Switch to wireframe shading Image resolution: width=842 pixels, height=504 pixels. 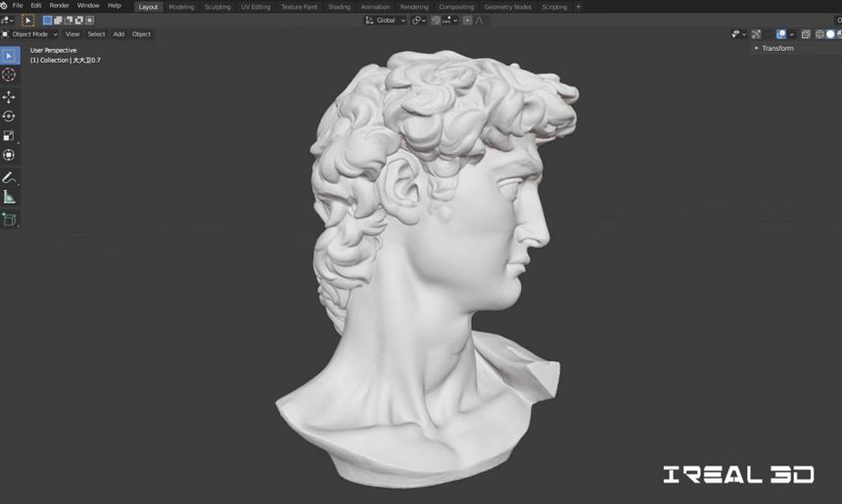coord(820,34)
